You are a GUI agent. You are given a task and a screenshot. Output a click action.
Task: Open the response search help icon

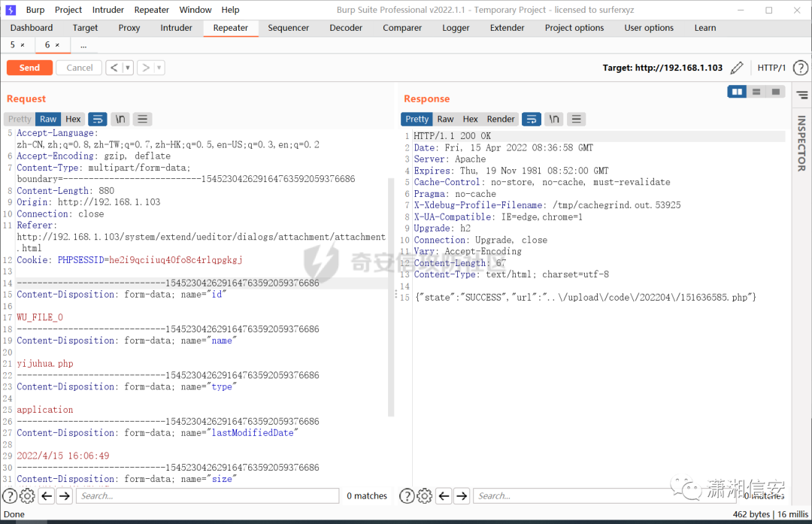point(407,496)
